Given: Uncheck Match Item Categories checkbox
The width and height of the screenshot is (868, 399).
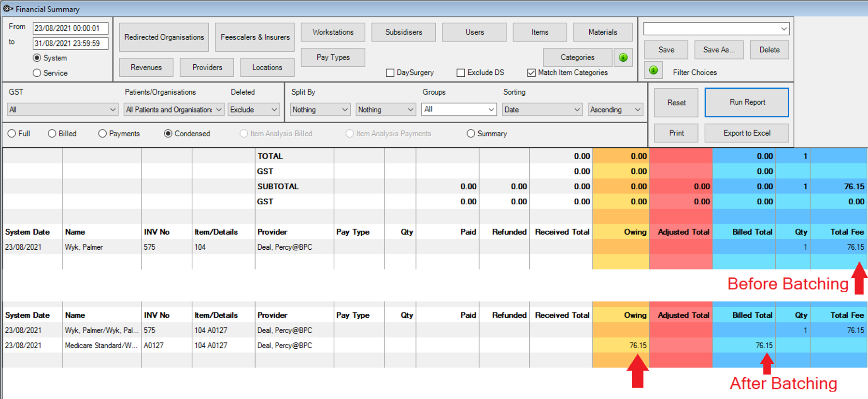Looking at the screenshot, I should click(531, 73).
